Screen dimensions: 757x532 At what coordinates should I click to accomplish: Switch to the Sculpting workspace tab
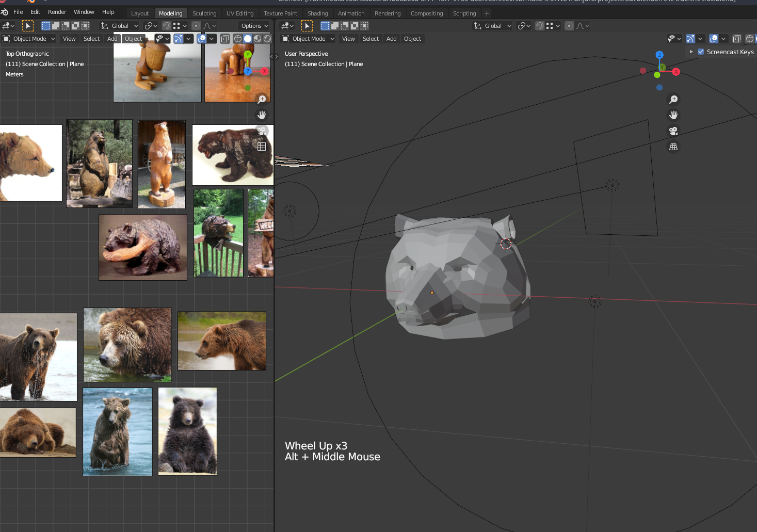tap(204, 13)
